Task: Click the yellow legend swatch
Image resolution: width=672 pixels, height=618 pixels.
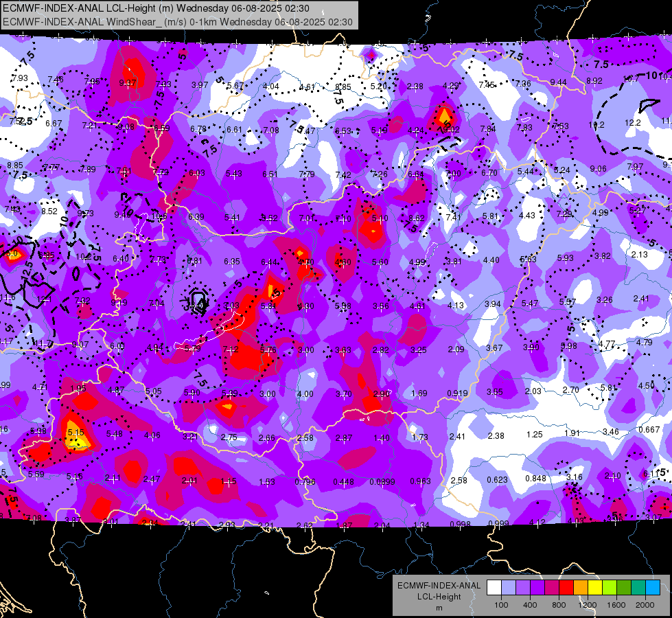Action: pos(595,588)
